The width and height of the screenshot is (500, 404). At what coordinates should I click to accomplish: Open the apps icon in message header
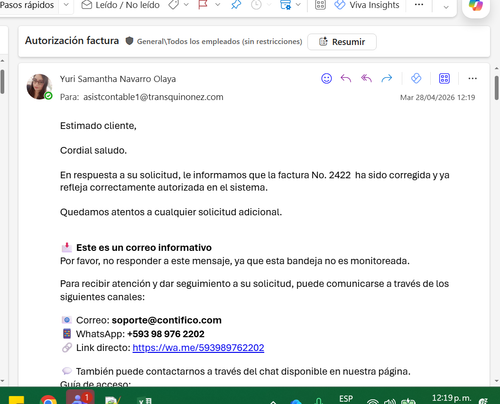click(444, 78)
